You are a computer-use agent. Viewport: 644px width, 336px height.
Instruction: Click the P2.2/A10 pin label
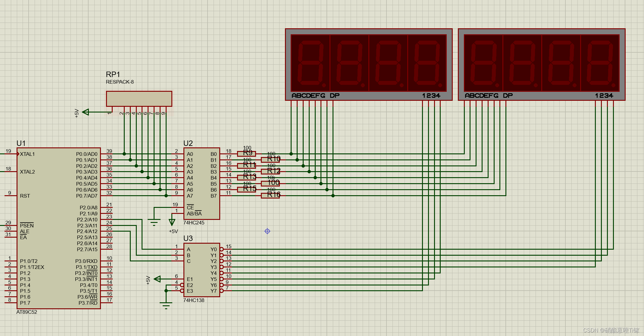tap(87, 220)
